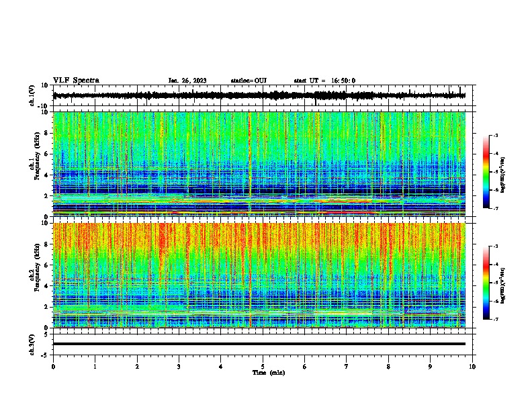532x411 pixels.
Task: Click the 2 kHz tick on ch.1 spectrogram
Action: point(47,196)
